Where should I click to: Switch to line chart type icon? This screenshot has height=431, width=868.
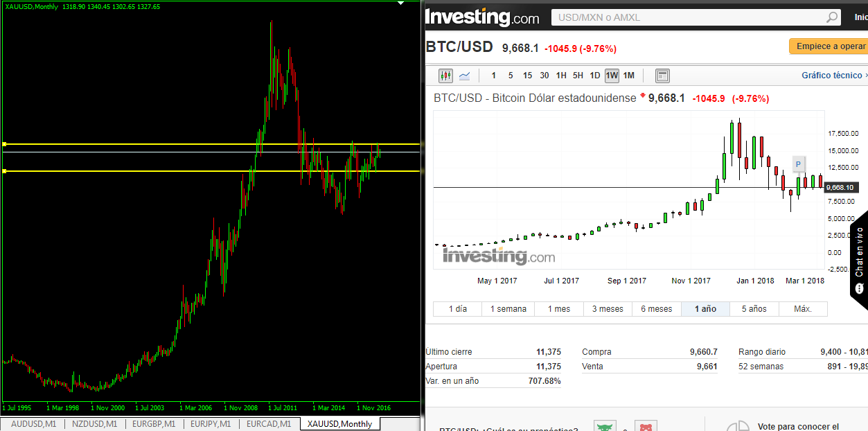(464, 76)
